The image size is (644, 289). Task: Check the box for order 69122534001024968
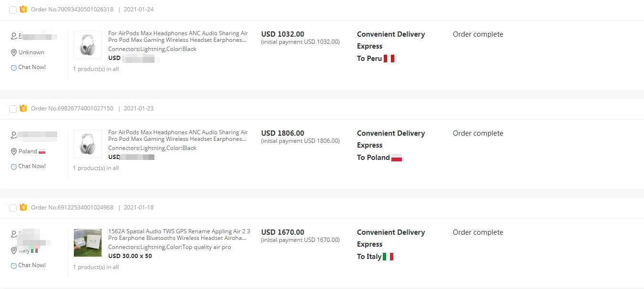coord(13,208)
